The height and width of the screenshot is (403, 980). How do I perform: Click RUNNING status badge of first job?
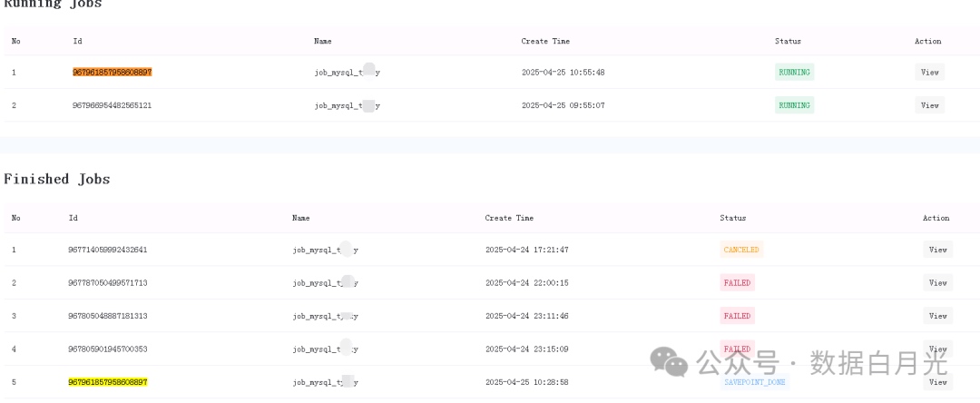point(794,72)
